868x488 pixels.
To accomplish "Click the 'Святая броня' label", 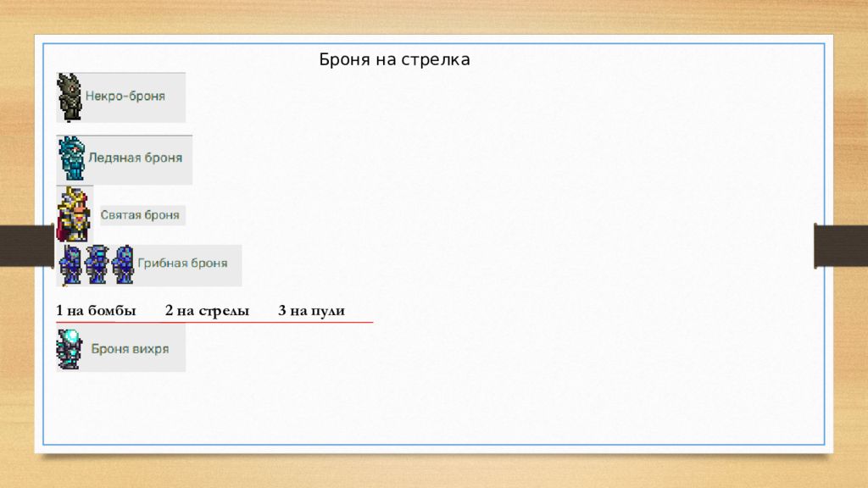I will click(x=140, y=214).
